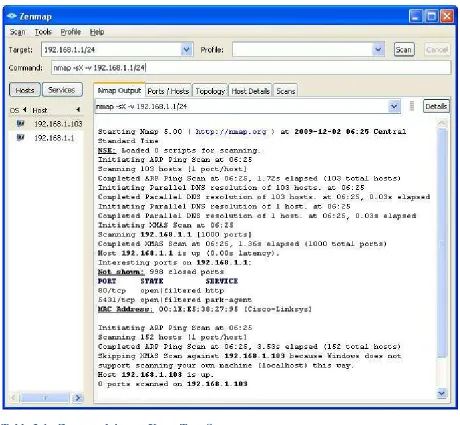Click the Cancel button
Viewport: 460px width, 425px height.
[437, 50]
